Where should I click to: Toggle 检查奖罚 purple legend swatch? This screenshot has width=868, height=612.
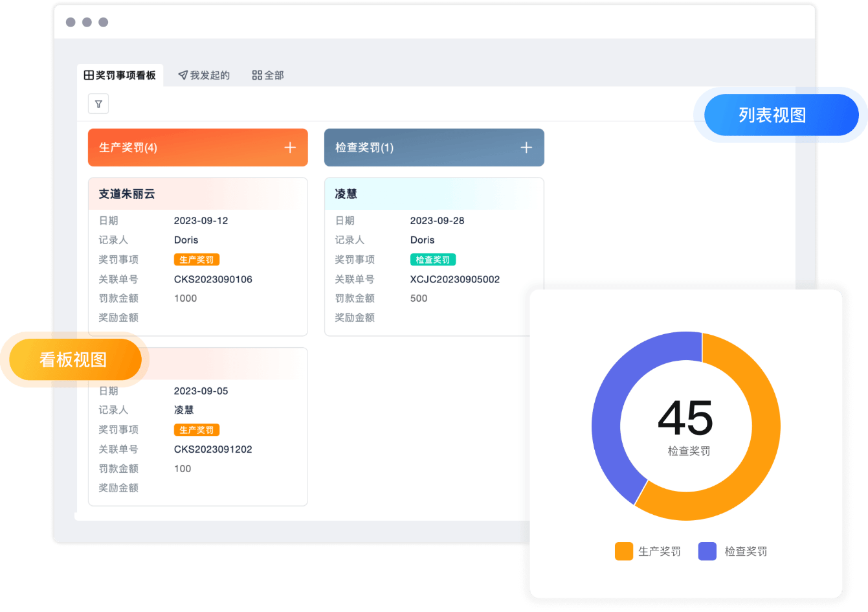707,551
